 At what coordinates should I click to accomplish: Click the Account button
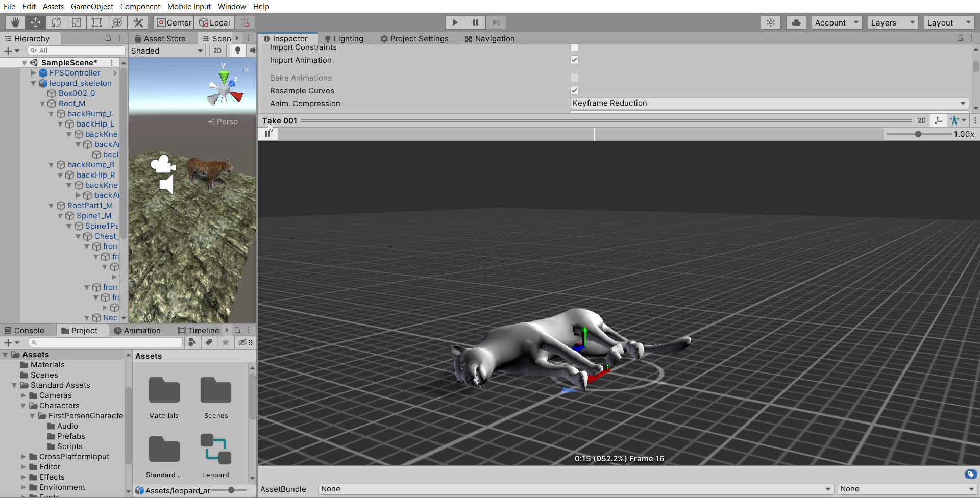[x=836, y=22]
